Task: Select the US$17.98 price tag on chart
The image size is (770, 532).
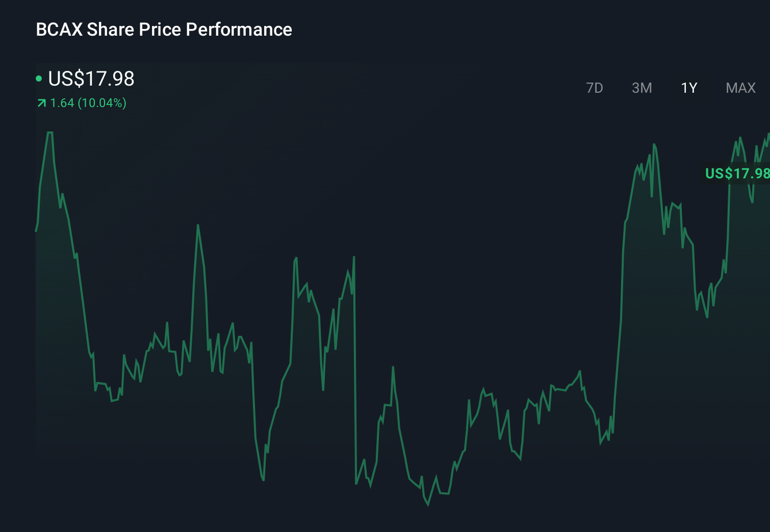Action: click(736, 174)
